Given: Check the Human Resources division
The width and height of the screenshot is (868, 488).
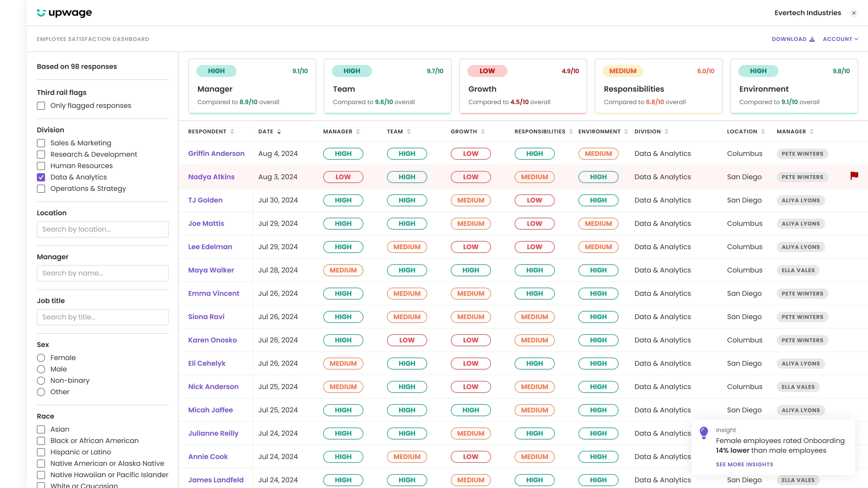Looking at the screenshot, I should (41, 166).
